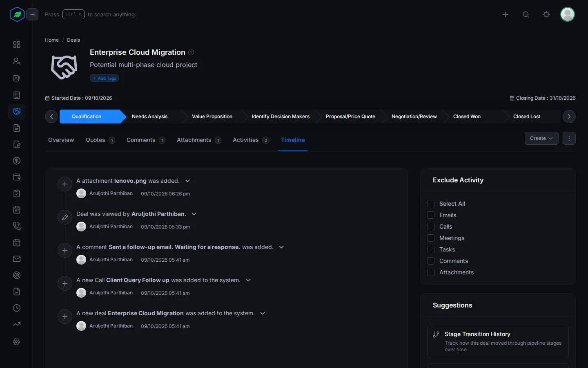Open the contact card icon in sidebar
Viewport: 588px width, 368px height.
click(x=17, y=78)
